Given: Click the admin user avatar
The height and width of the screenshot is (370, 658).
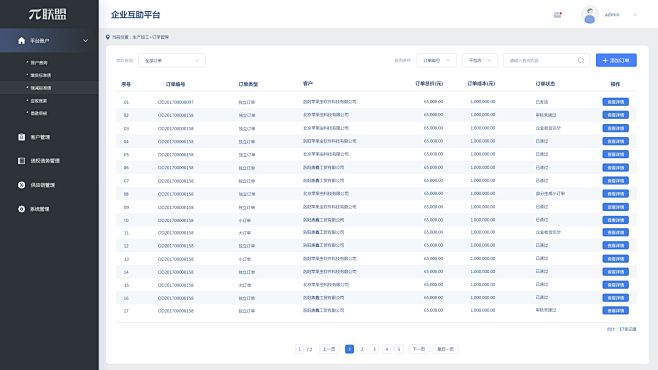Looking at the screenshot, I should coord(590,15).
